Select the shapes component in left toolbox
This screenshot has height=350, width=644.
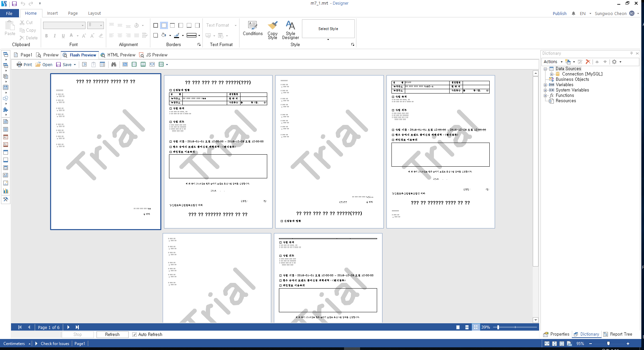click(6, 98)
